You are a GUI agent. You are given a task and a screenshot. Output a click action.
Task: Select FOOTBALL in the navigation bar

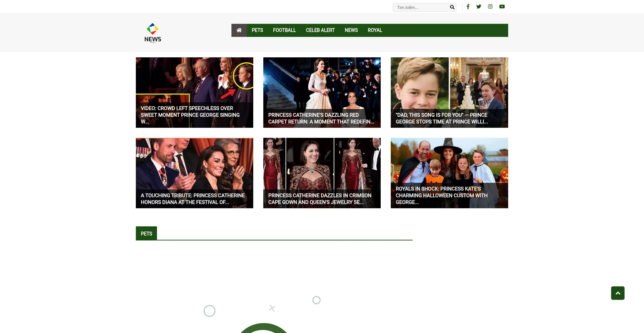coord(284,30)
